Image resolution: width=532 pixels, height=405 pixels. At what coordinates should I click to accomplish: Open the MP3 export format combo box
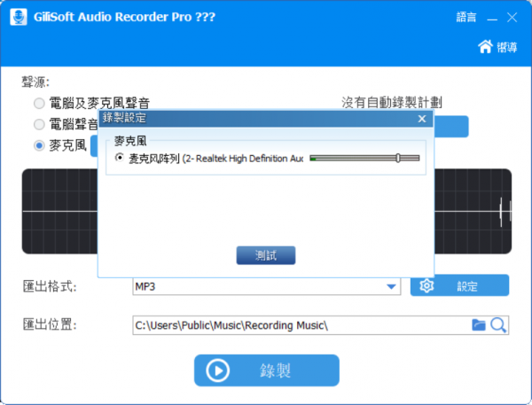pos(266,287)
